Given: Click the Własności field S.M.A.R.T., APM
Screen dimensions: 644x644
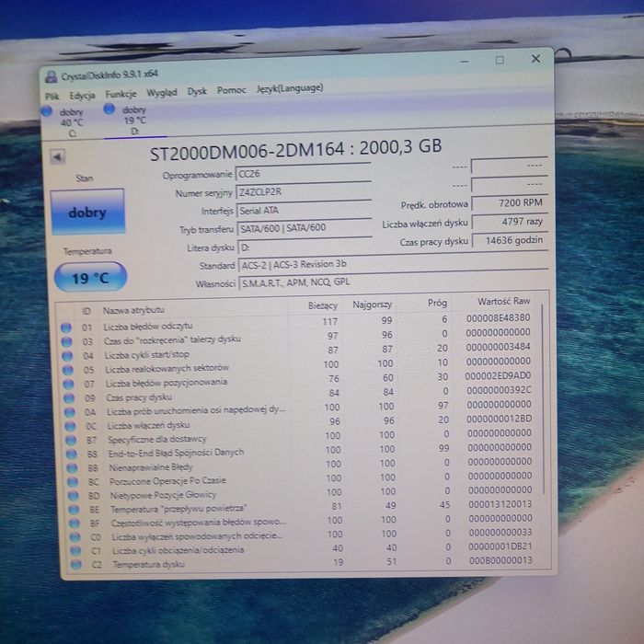Looking at the screenshot, I should click(394, 282).
